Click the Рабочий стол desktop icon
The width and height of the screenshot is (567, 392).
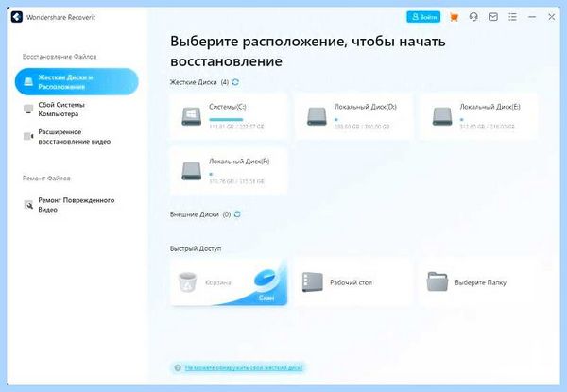[x=313, y=282]
